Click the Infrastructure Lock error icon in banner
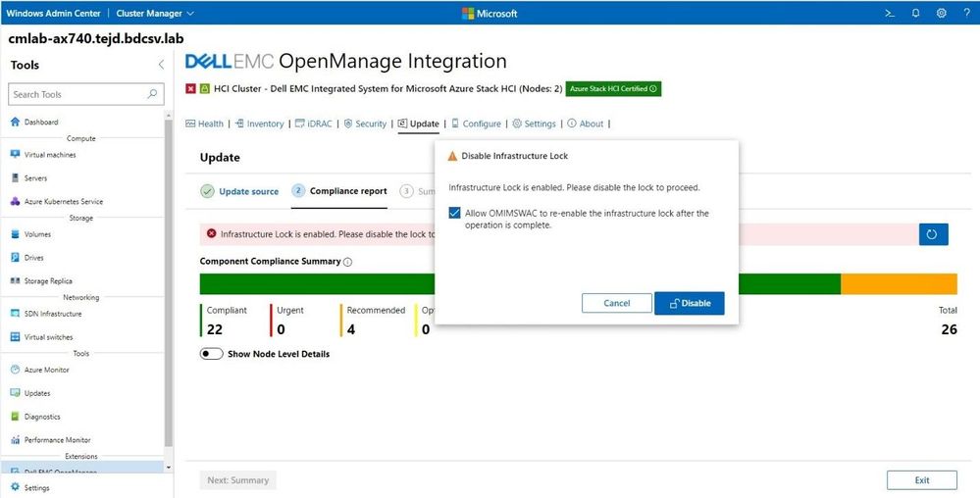 tap(211, 233)
